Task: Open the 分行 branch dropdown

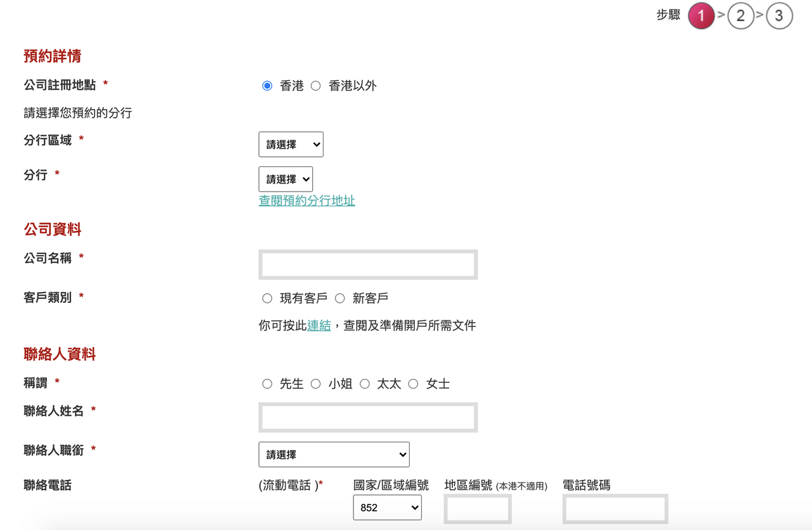Action: [x=285, y=180]
